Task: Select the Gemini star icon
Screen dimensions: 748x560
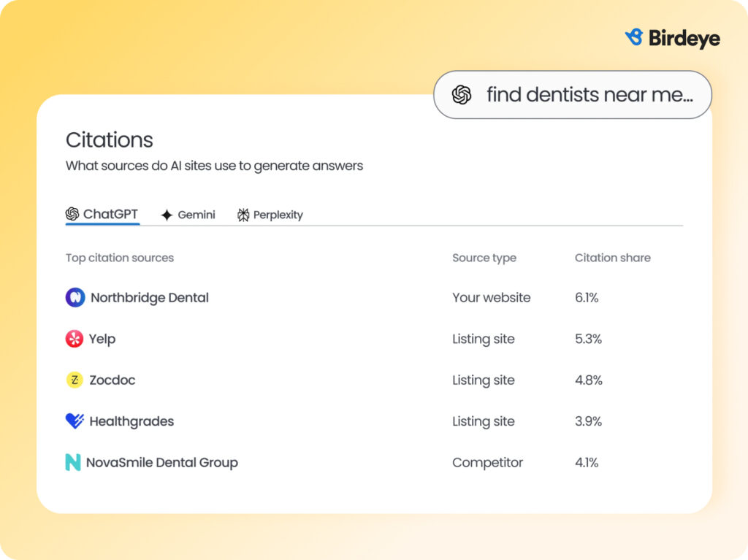Action: click(167, 215)
